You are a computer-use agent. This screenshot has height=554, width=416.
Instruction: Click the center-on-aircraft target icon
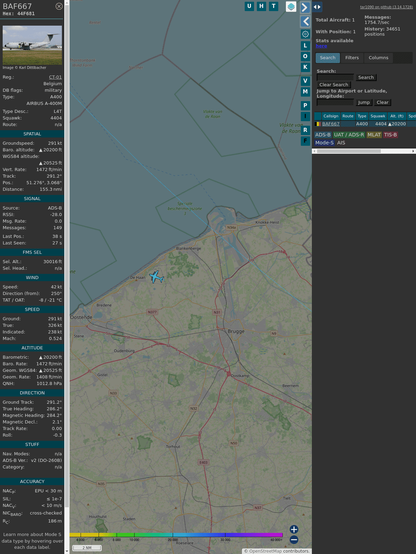click(305, 34)
